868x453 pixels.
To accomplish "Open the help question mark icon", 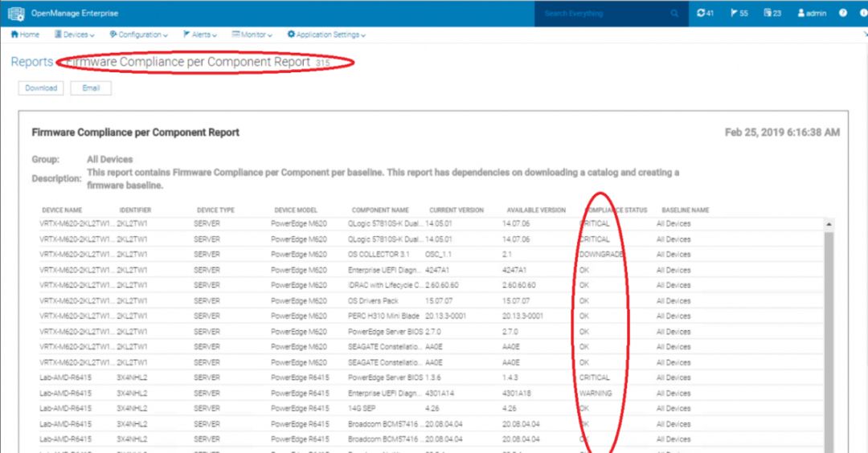I will 842,14.
